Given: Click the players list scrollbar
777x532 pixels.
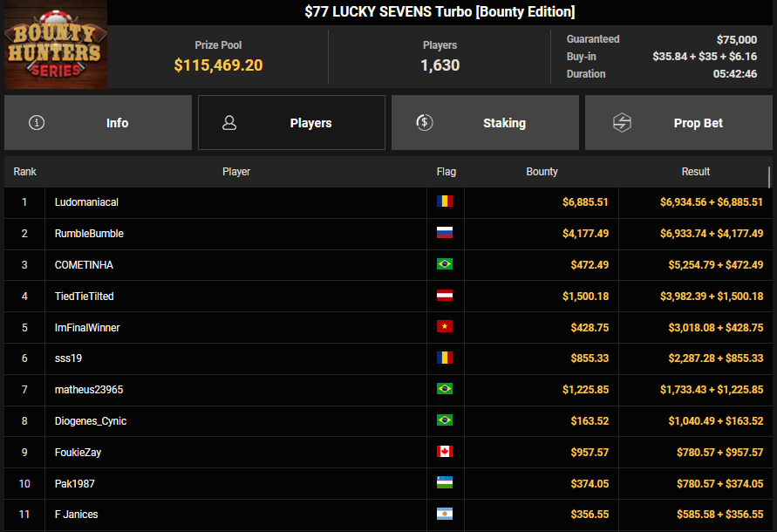Looking at the screenshot, I should 770,177.
